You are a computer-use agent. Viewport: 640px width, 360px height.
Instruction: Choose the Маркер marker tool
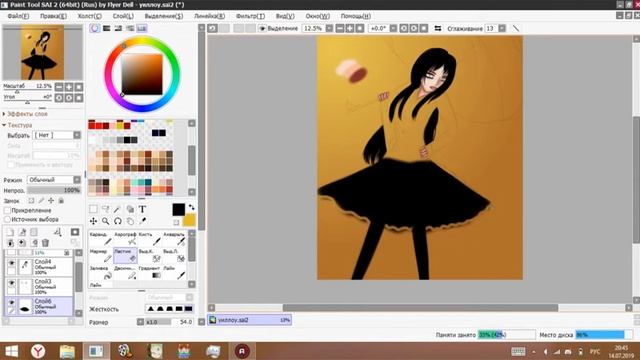[x=100, y=256]
